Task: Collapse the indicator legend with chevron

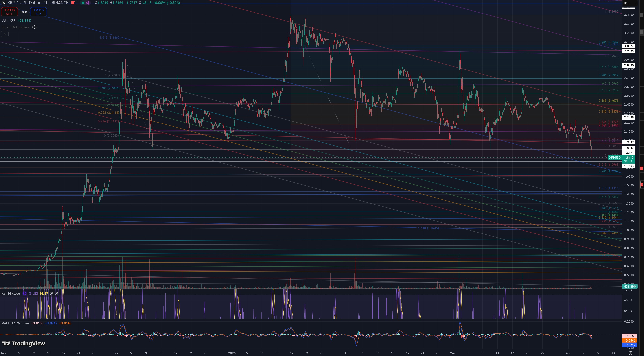Action: pos(5,34)
